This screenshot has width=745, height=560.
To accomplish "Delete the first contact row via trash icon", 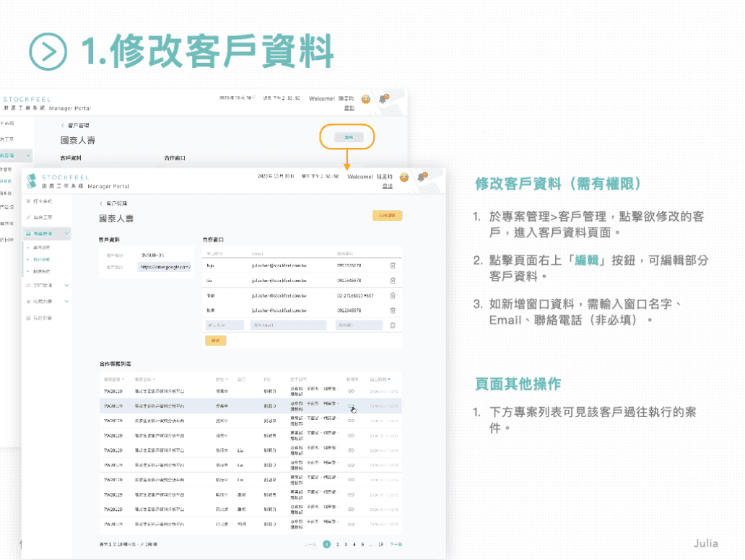I will click(x=392, y=266).
